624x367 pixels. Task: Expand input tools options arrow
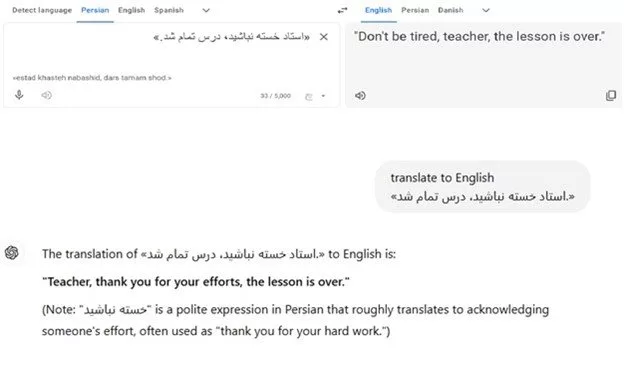click(323, 96)
